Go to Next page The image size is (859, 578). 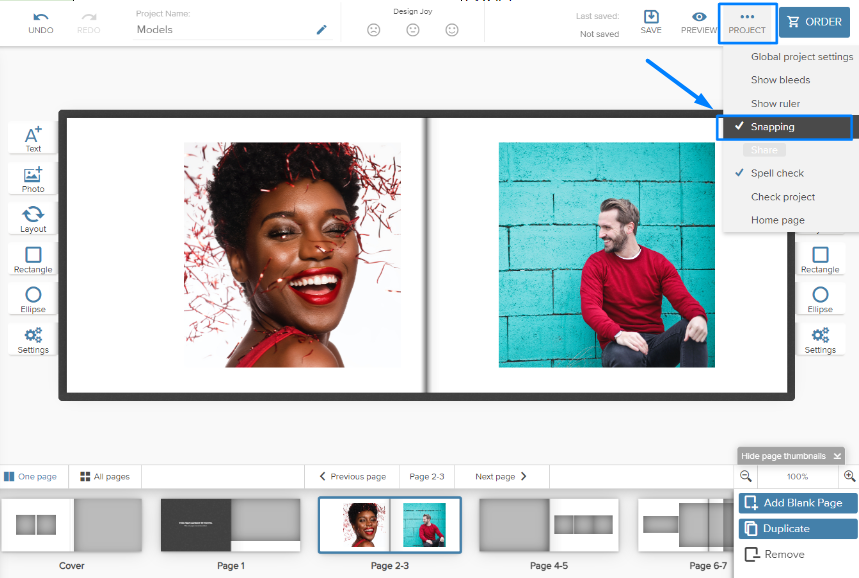pos(501,477)
